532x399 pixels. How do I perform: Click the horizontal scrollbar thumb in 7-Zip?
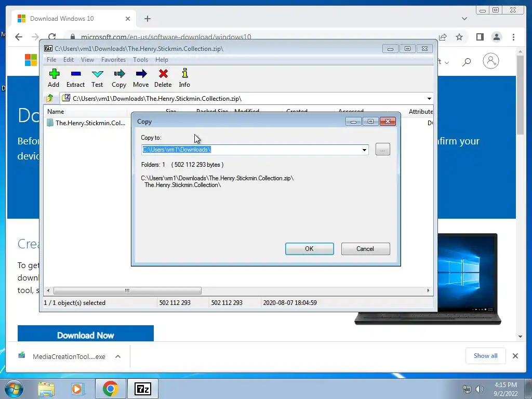pos(127,290)
